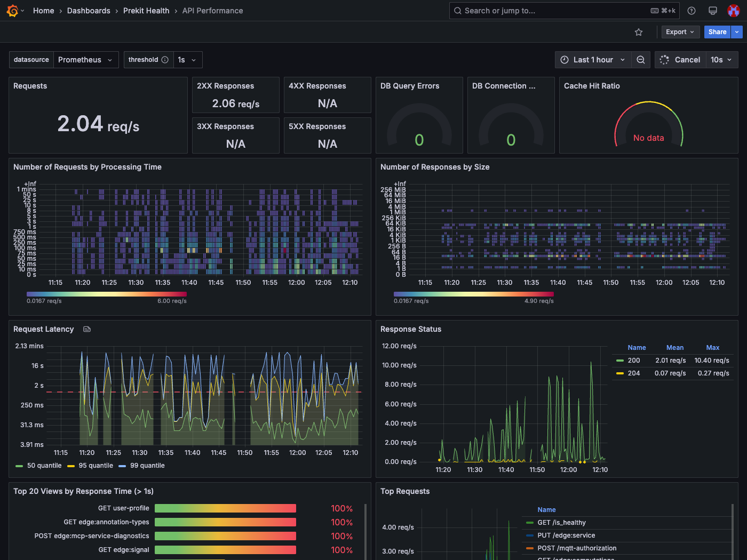The width and height of the screenshot is (747, 560).
Task: Sort Response Status legend by Max
Action: click(x=713, y=348)
